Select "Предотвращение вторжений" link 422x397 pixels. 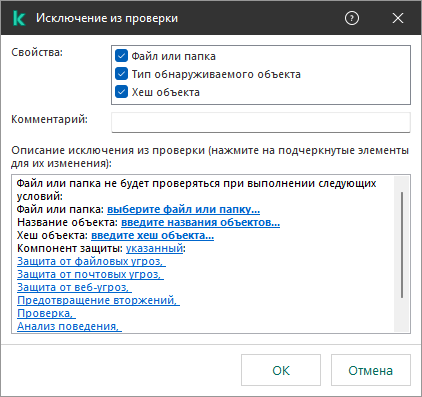pyautogui.click(x=98, y=300)
